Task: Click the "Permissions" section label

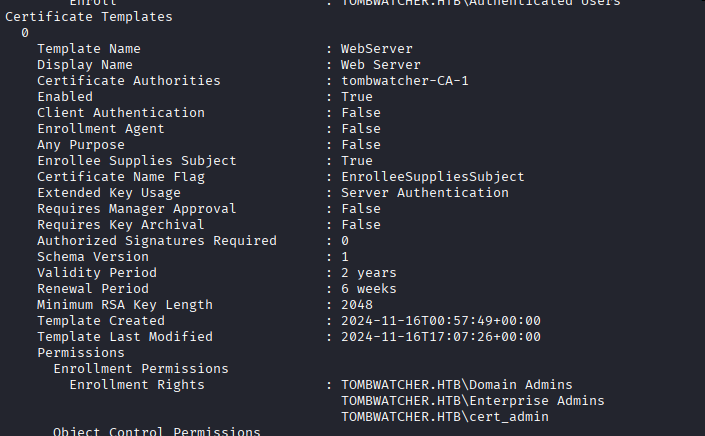Action: coord(80,353)
